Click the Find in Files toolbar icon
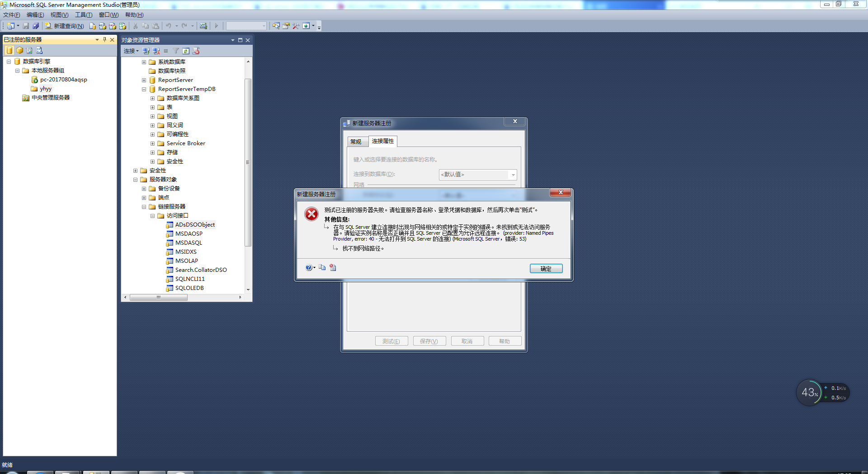This screenshot has width=868, height=474. 276,26
